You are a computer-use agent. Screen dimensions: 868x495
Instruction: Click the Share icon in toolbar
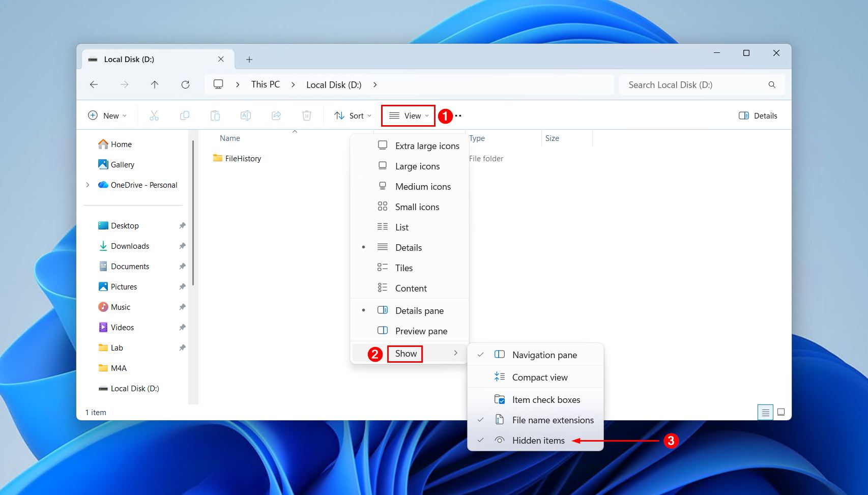coord(276,115)
